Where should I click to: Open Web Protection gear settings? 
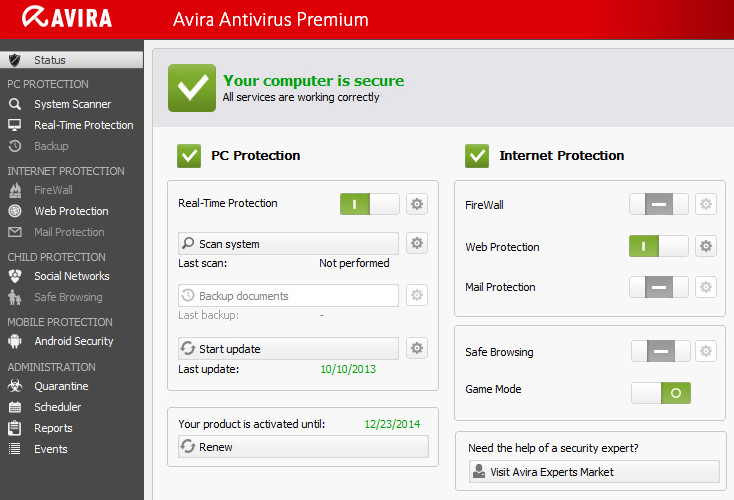705,246
